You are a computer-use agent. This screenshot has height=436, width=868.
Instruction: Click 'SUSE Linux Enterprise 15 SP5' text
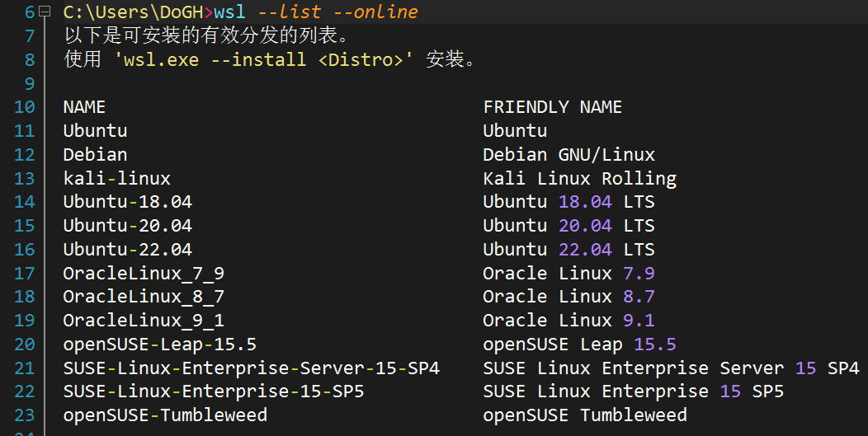[633, 391]
